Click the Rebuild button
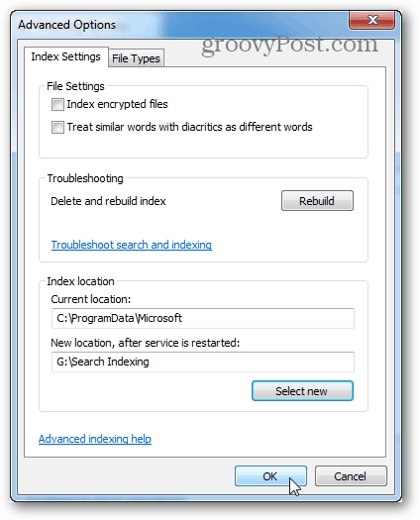This screenshot has height=520, width=420. point(317,201)
